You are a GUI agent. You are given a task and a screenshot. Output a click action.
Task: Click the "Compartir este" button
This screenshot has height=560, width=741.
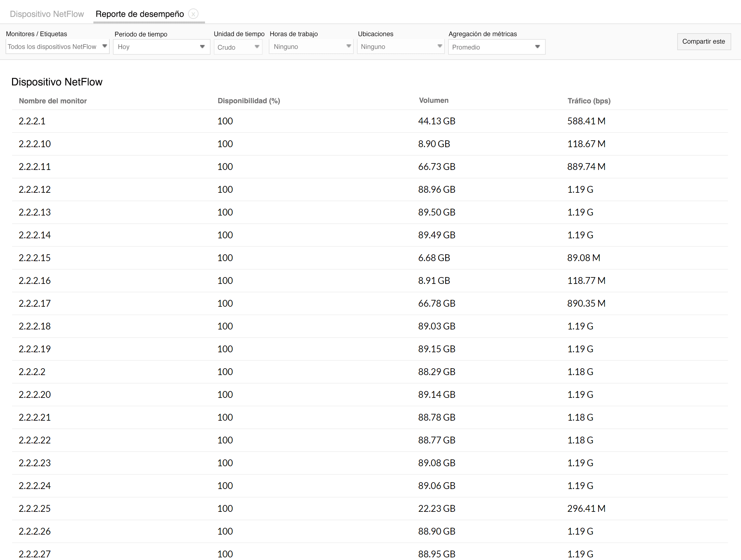point(704,42)
